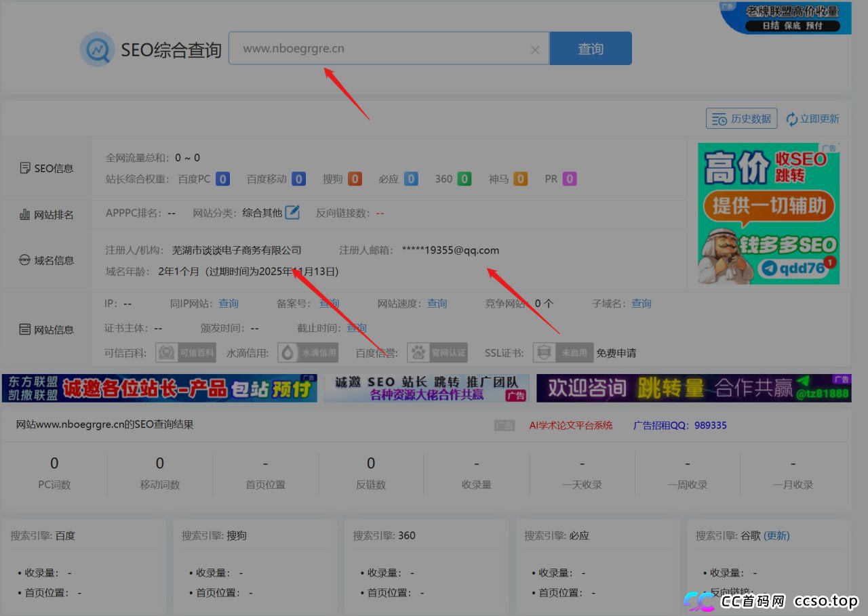
Task: Click 免费申请 to request SSL certificate
Action: pyautogui.click(x=616, y=352)
